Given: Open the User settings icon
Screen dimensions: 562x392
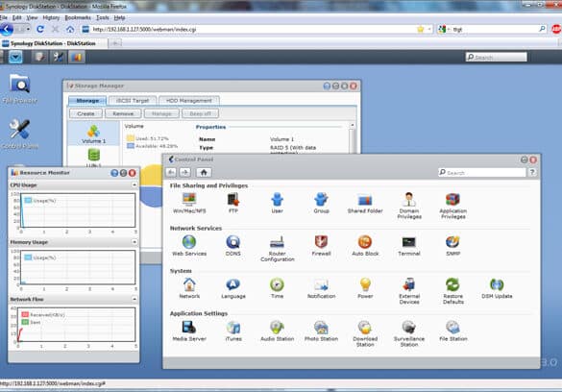Looking at the screenshot, I should [277, 203].
